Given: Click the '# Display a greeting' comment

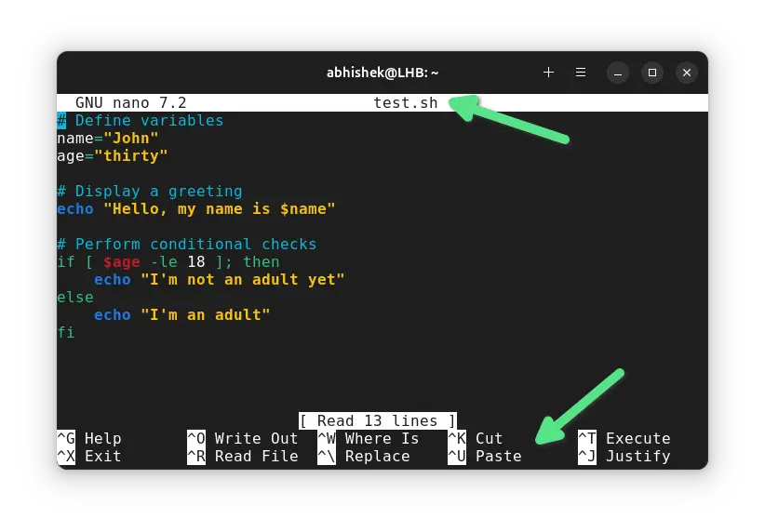Looking at the screenshot, I should [x=150, y=192].
